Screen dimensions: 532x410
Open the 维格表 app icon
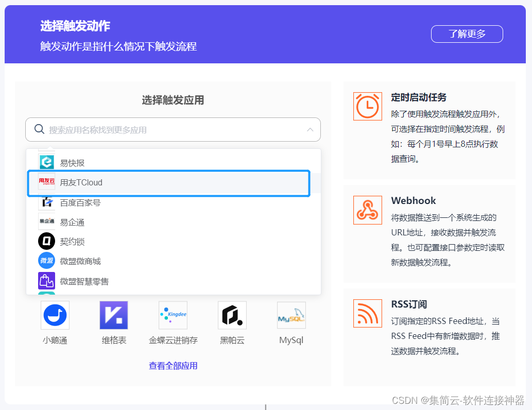coord(114,315)
